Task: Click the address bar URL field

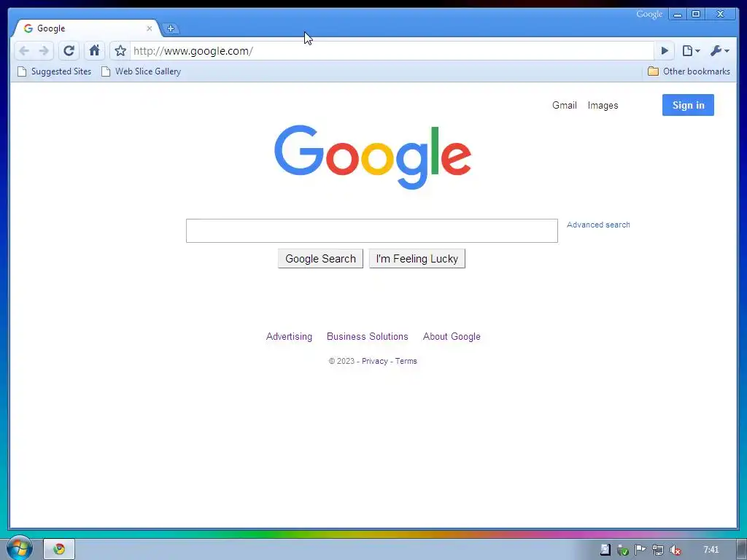Action: tap(392, 51)
